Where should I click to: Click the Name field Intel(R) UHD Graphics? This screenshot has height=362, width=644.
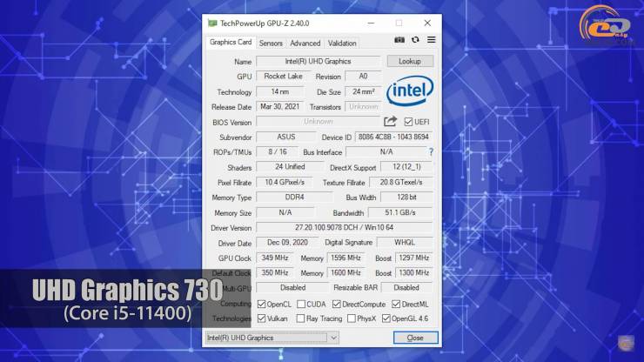pos(319,61)
